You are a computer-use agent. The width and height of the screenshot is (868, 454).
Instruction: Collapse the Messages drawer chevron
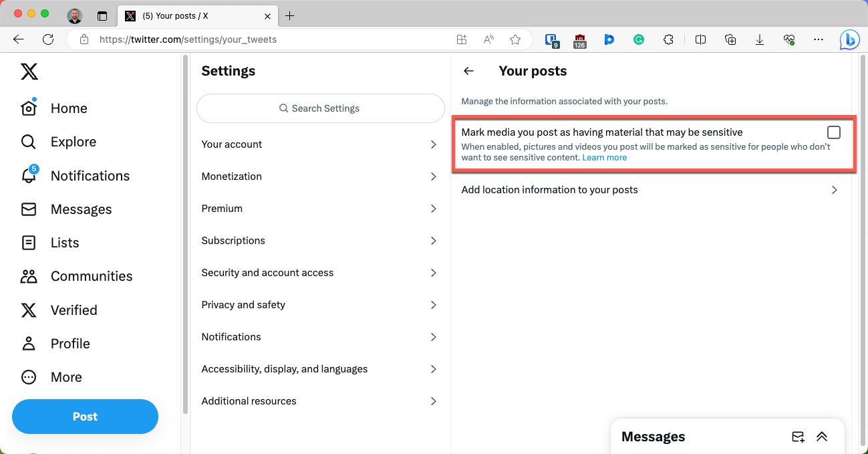point(822,436)
